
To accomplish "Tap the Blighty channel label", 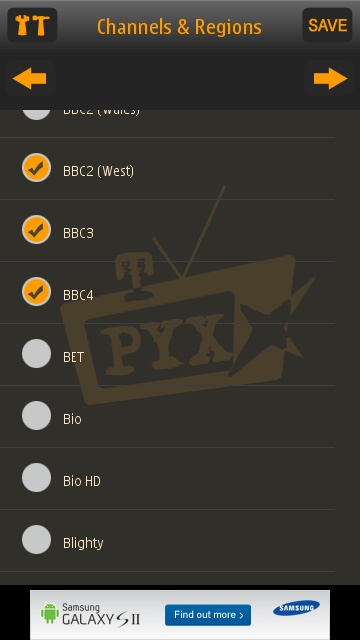I will [x=83, y=543].
